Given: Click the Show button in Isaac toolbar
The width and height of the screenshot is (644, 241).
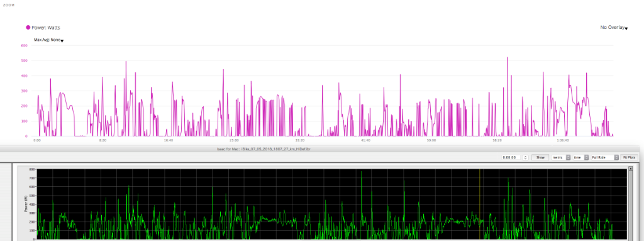Looking at the screenshot, I should [540, 157].
